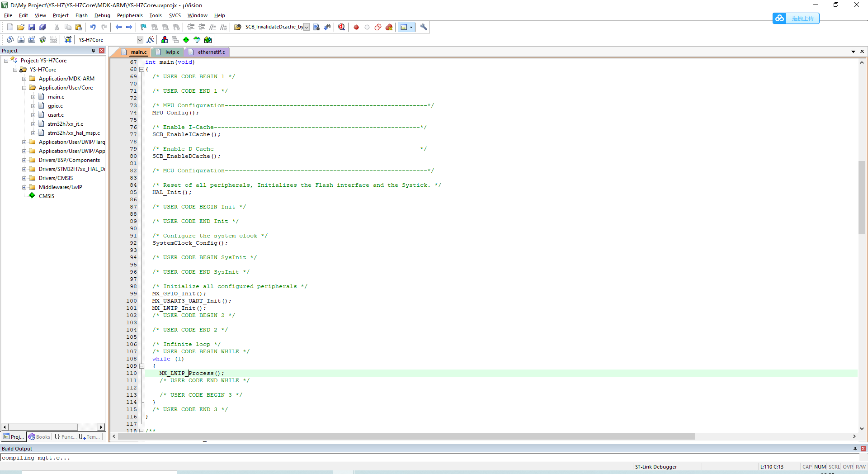
Task: Open the Flash menu
Action: point(81,15)
